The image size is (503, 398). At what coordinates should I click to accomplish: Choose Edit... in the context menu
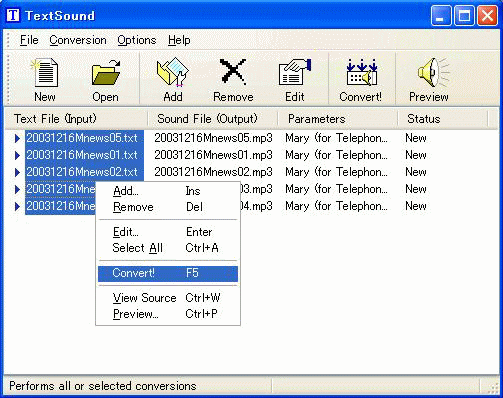[168, 232]
